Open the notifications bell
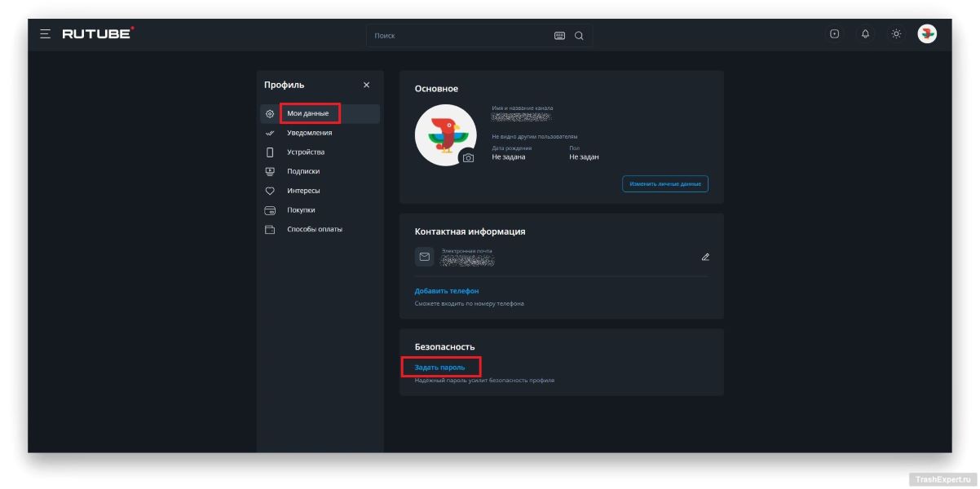Image resolution: width=980 pixels, height=489 pixels. coord(865,34)
